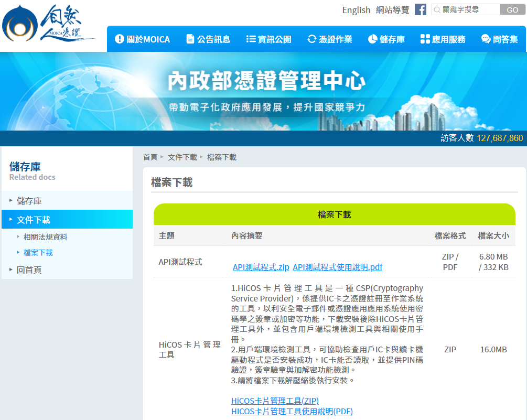
Task: Open API測試程式使用說明.pdf link
Action: tap(337, 267)
